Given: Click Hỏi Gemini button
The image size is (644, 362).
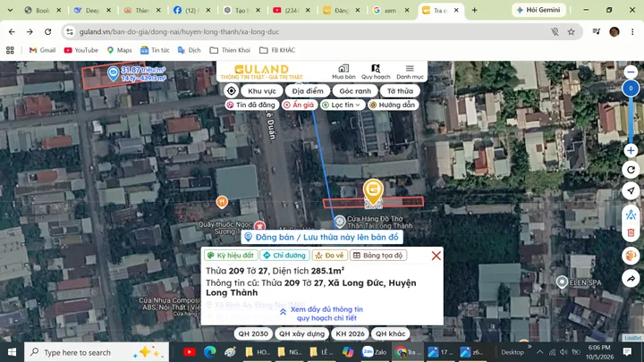Looking at the screenshot, I should point(538,10).
